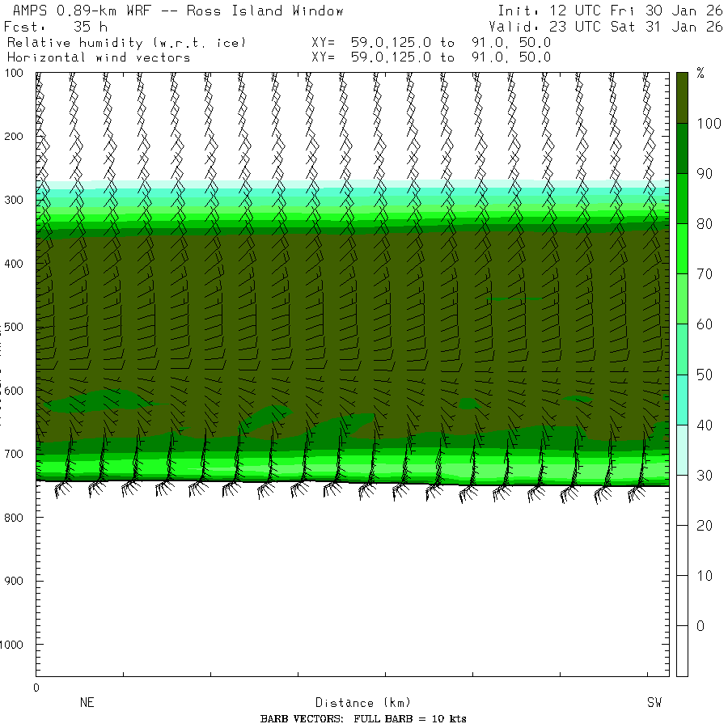Click the 'Distance (km)' axis title
Image resolution: width=728 pixels, height=728 pixels.
[356, 703]
